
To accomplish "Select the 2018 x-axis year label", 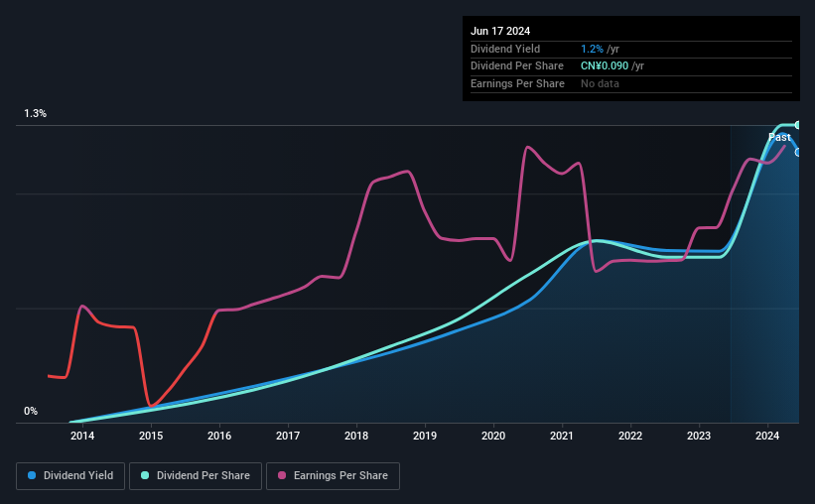I will (x=356, y=436).
